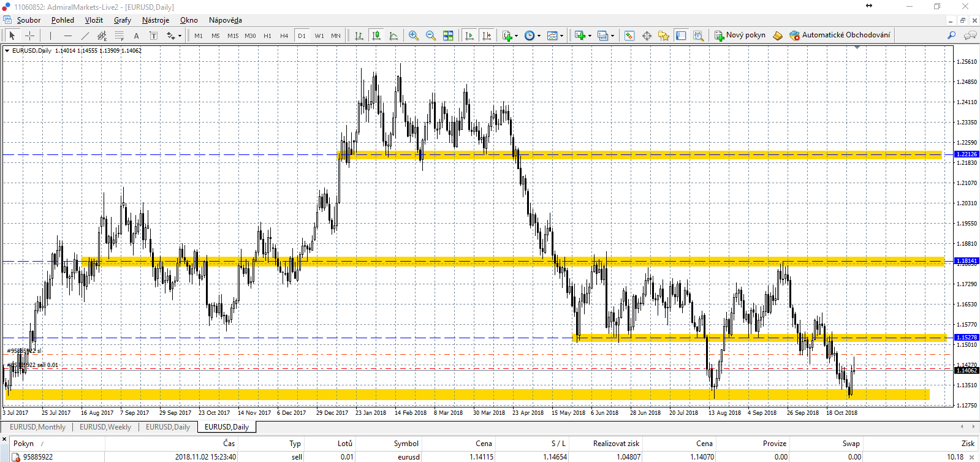Screen dimensions: 980x462
Task: Pick the horizontal line tool
Action: click(68, 36)
